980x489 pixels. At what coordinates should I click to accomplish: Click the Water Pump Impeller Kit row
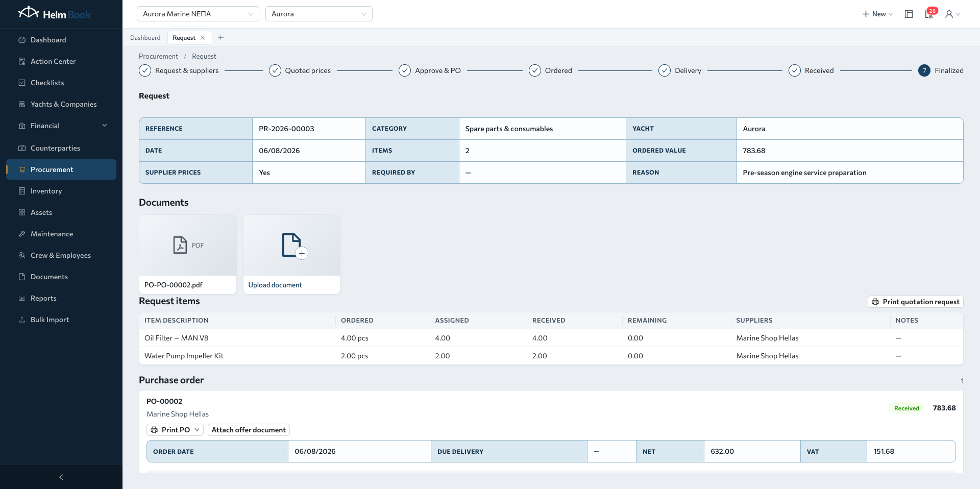click(x=551, y=356)
